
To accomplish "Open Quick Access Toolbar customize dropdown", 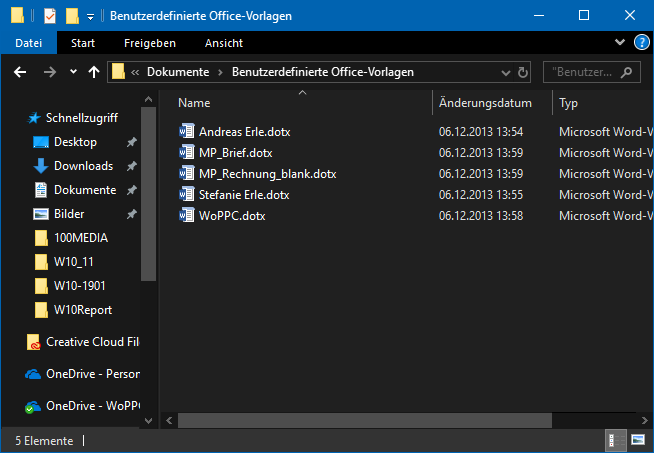I will [90, 17].
